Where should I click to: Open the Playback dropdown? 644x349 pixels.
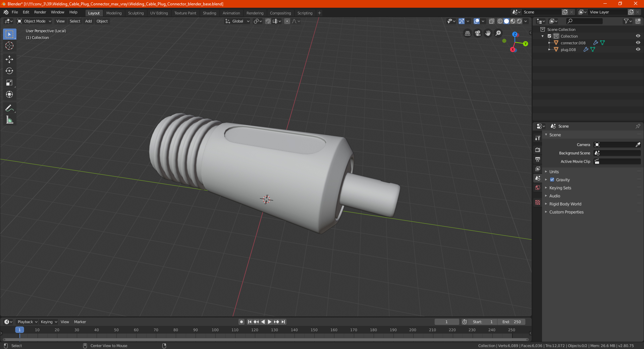point(27,322)
